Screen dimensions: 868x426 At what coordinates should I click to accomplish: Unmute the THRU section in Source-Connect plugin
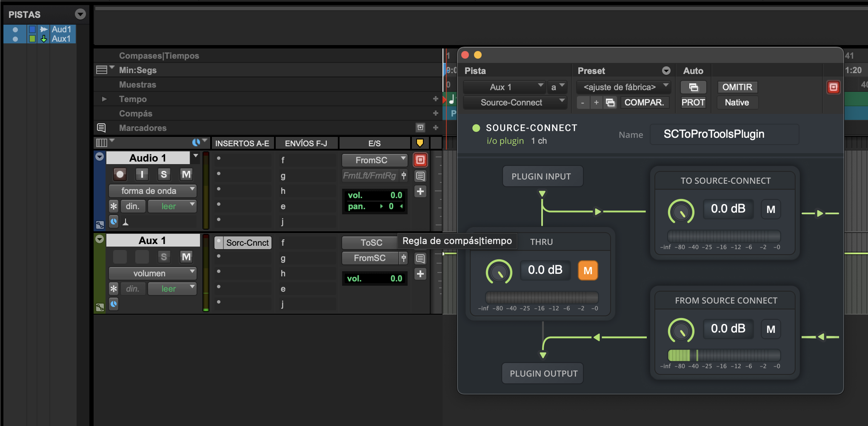pos(588,270)
